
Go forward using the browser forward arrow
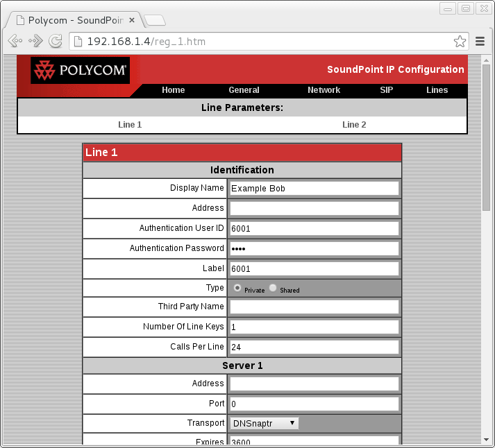click(x=35, y=41)
